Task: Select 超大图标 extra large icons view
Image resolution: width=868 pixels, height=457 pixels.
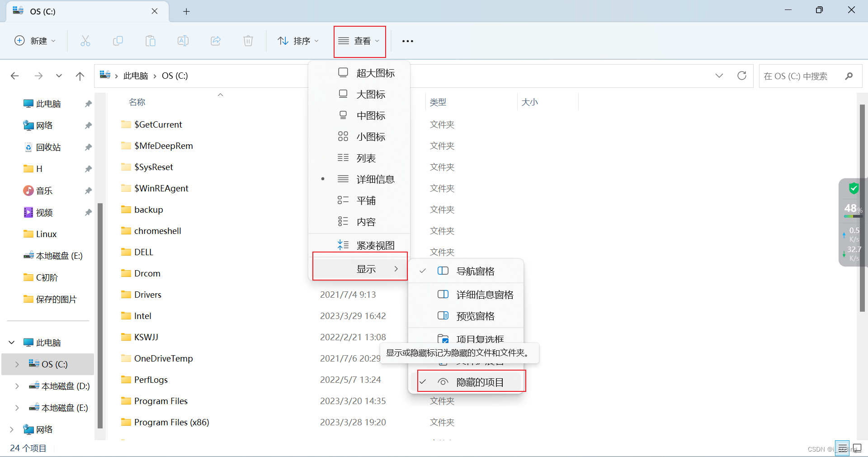Action: click(x=359, y=73)
